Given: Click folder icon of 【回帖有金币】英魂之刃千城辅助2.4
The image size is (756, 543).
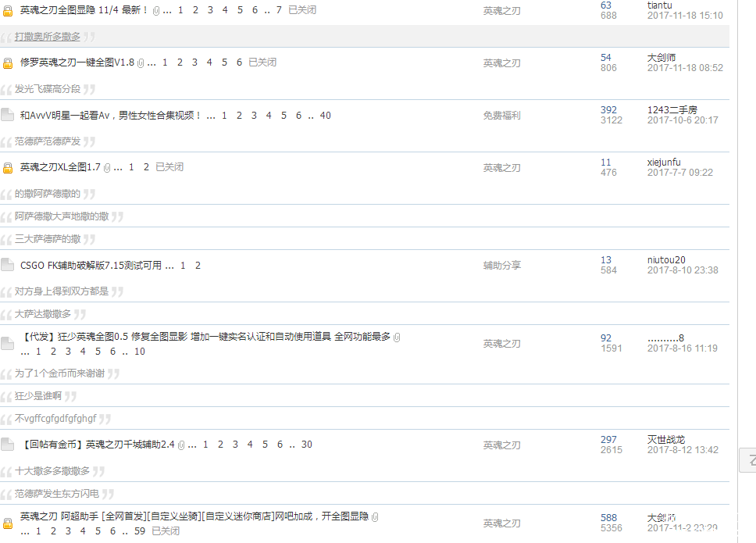Looking at the screenshot, I should 7,444.
